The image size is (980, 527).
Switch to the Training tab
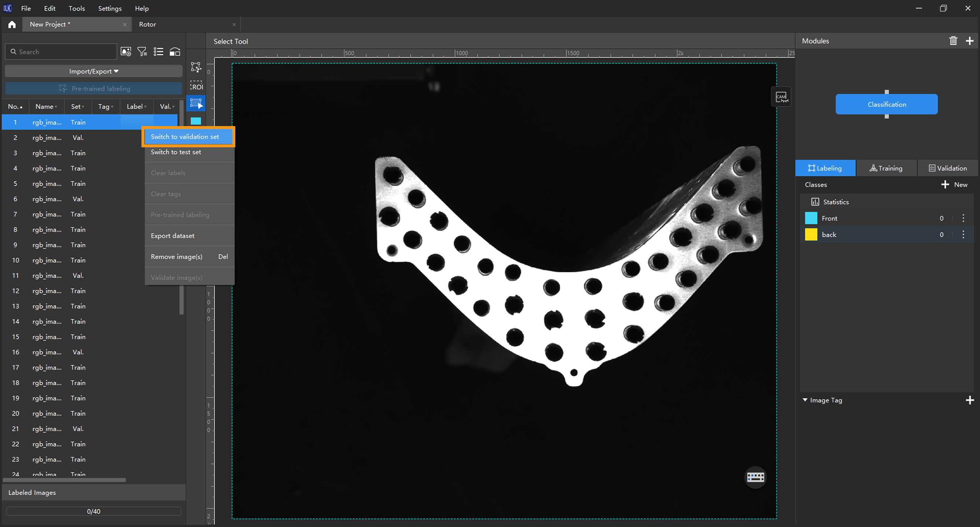886,168
